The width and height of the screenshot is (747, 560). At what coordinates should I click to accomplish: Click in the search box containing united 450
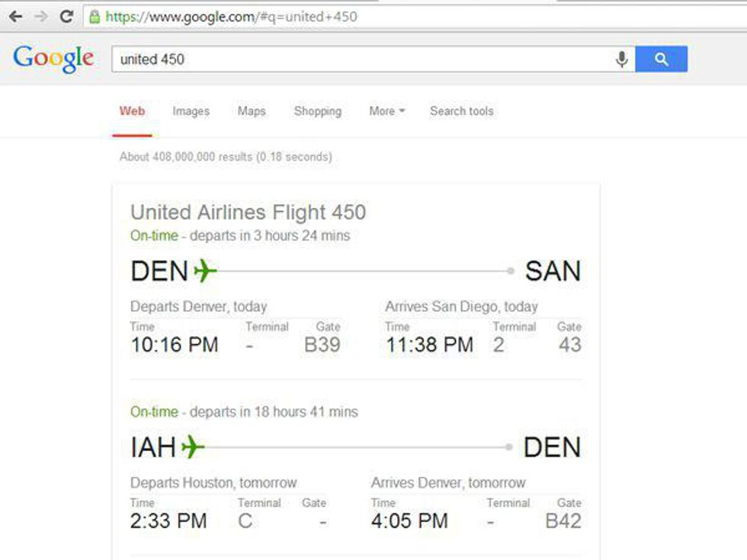[358, 59]
